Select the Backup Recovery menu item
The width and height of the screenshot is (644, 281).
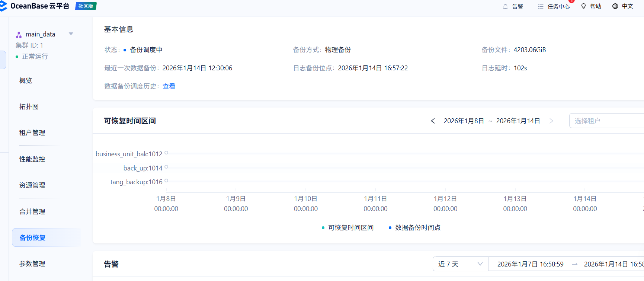click(x=32, y=238)
